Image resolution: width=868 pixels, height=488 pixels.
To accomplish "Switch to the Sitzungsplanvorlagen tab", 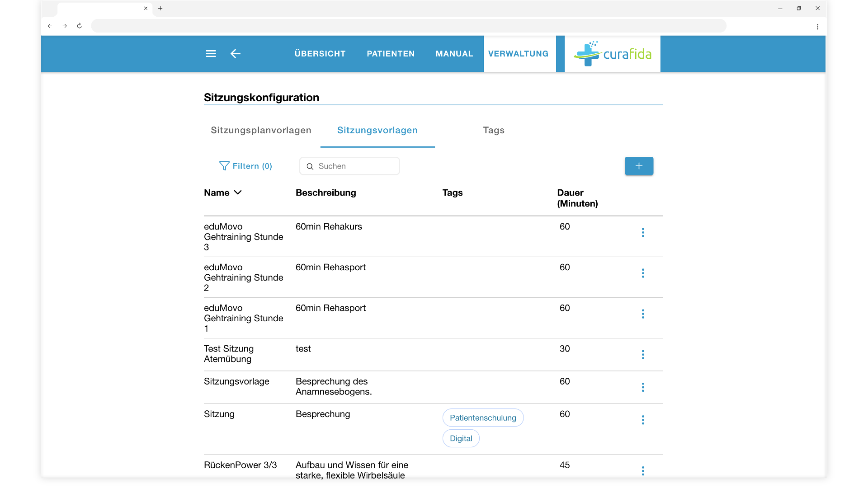I will 261,130.
